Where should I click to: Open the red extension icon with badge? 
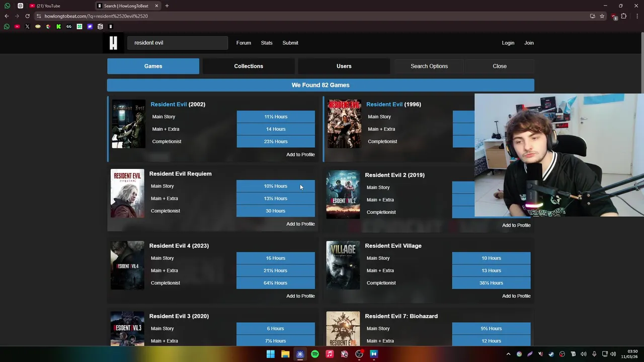point(614,17)
